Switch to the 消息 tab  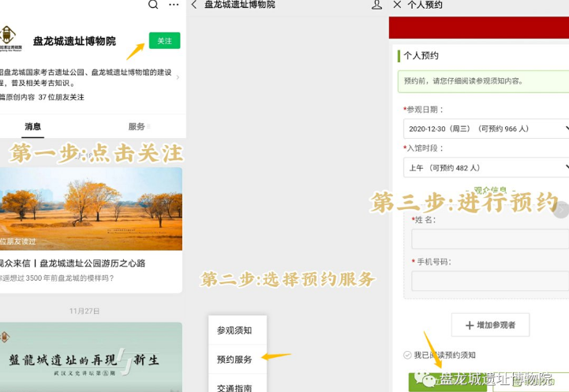click(32, 126)
